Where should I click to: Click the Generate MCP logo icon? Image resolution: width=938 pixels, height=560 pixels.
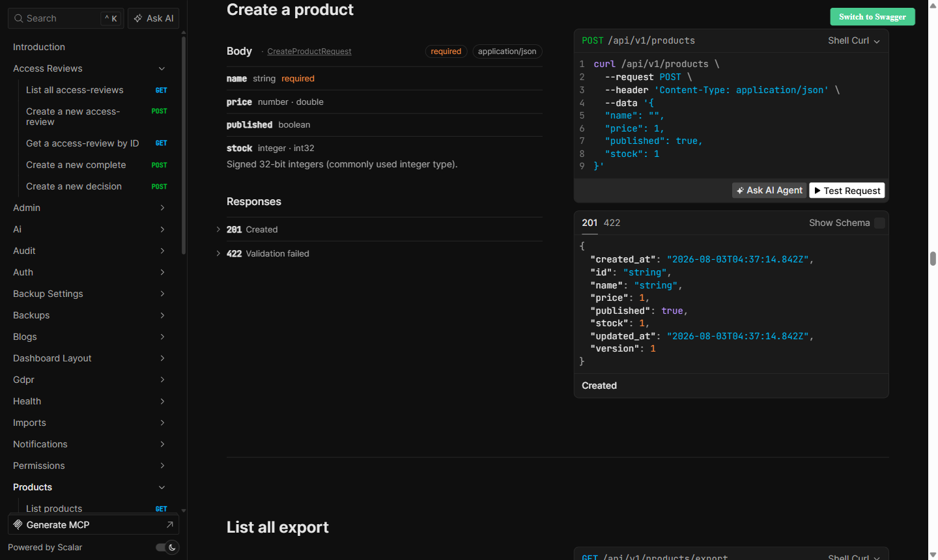pyautogui.click(x=18, y=524)
